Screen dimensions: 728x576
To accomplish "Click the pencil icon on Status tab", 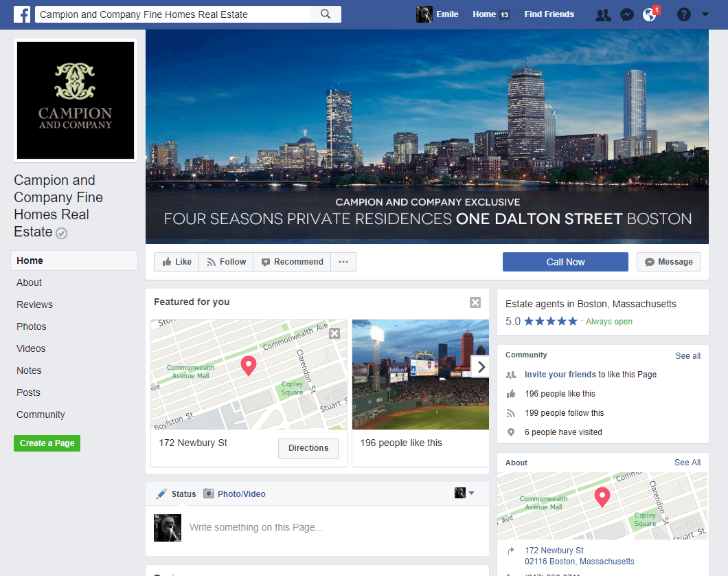I will click(161, 494).
